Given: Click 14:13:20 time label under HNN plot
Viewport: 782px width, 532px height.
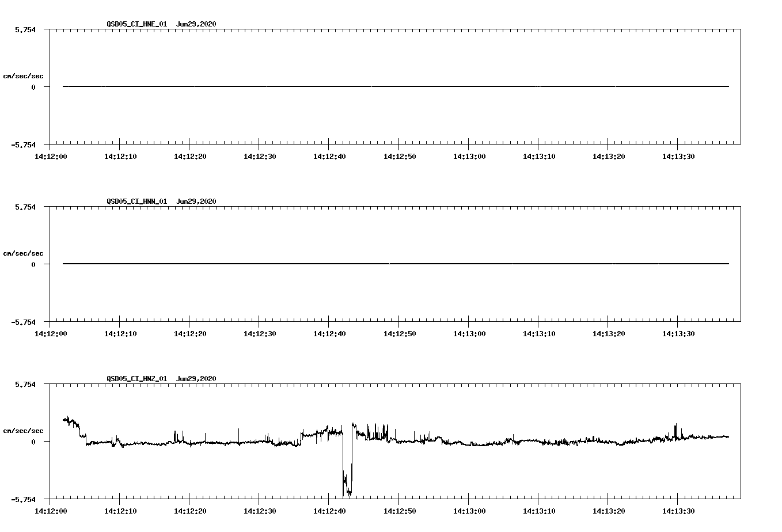Looking at the screenshot, I should point(608,333).
